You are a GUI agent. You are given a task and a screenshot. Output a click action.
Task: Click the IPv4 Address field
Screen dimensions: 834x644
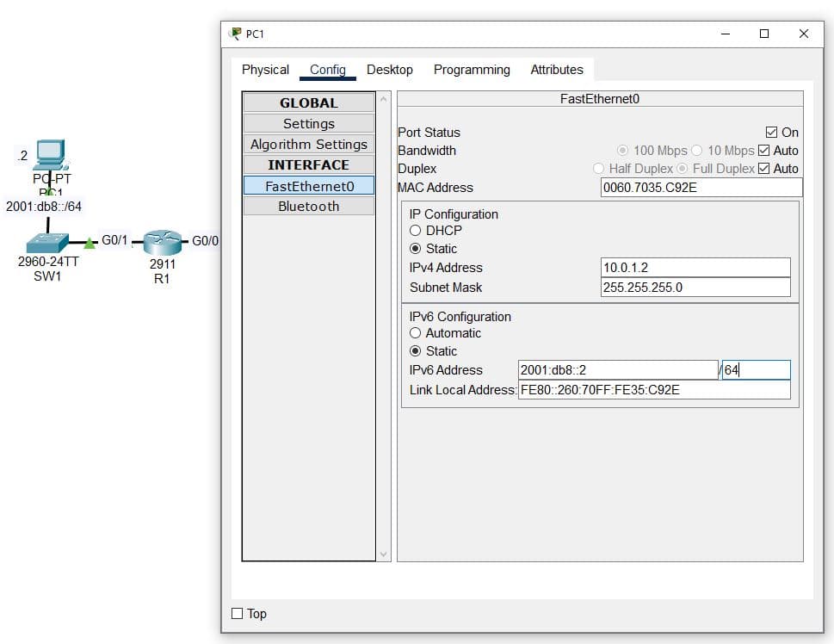click(695, 268)
